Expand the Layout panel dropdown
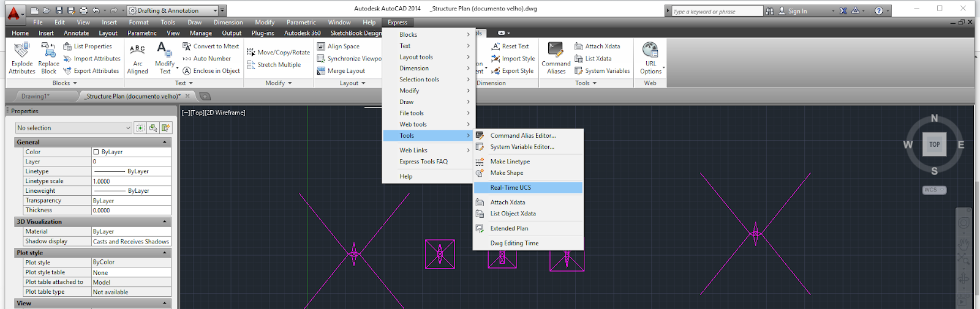The height and width of the screenshot is (309, 980). 352,83
